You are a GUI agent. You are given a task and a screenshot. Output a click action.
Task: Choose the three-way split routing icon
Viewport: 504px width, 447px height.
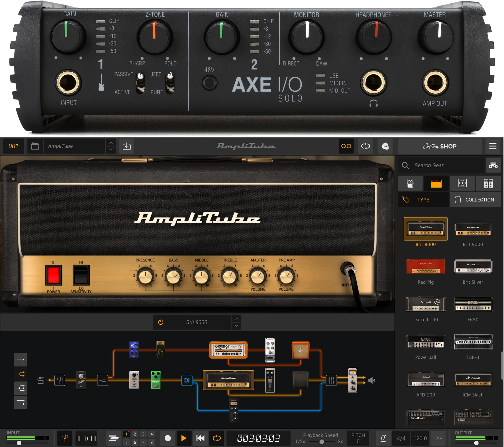pyautogui.click(x=21, y=388)
